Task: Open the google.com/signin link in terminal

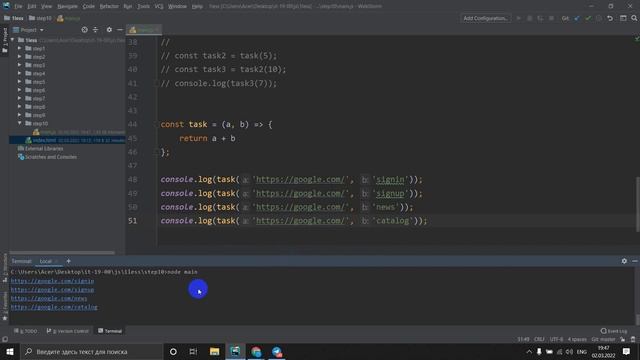Action: pos(52,281)
